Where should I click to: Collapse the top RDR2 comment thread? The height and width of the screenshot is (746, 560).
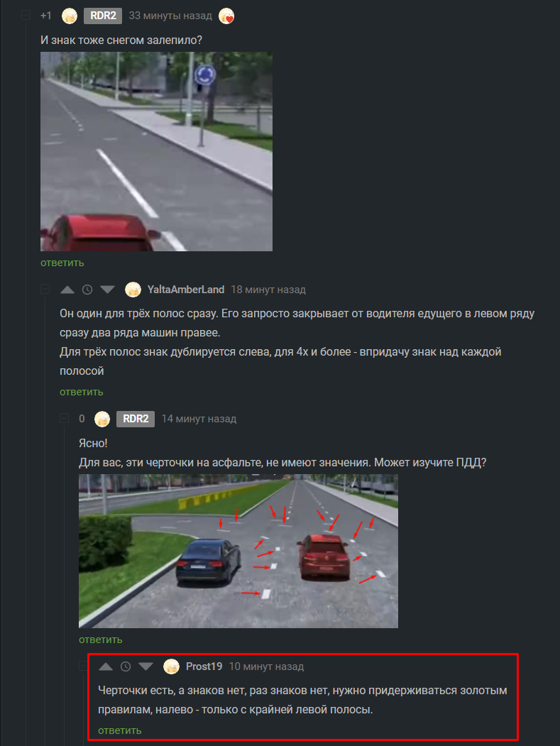coord(26,16)
